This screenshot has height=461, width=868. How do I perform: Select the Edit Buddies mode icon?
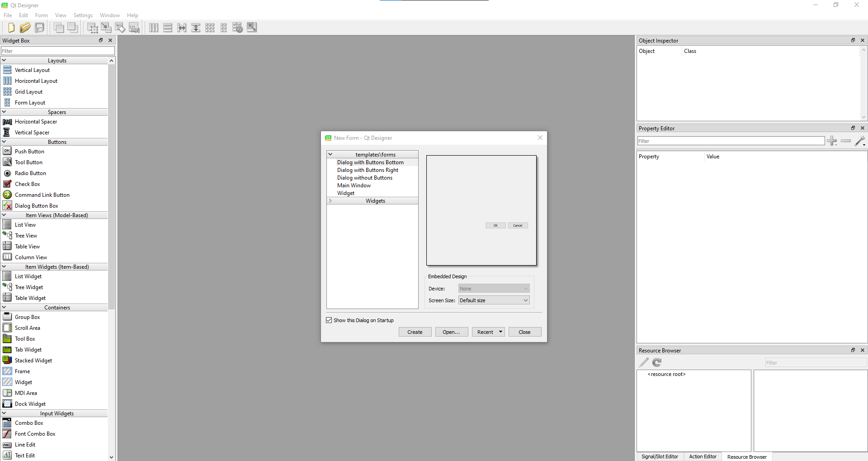(x=120, y=28)
